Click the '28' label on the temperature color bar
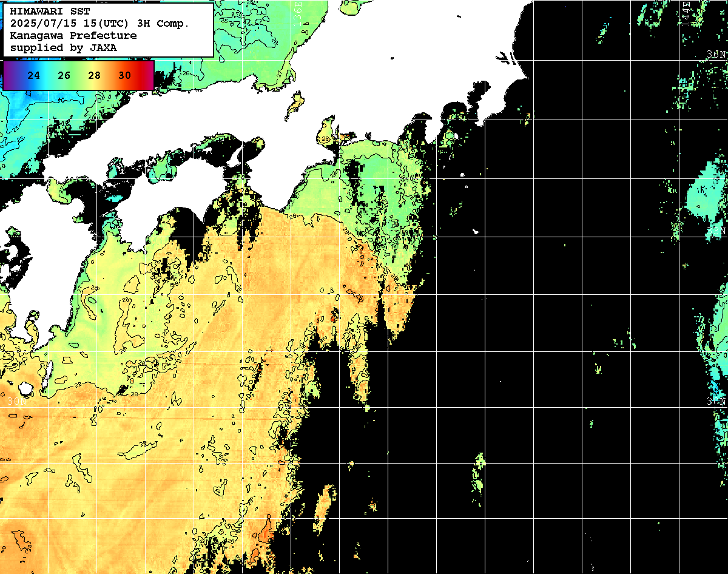 [95, 76]
